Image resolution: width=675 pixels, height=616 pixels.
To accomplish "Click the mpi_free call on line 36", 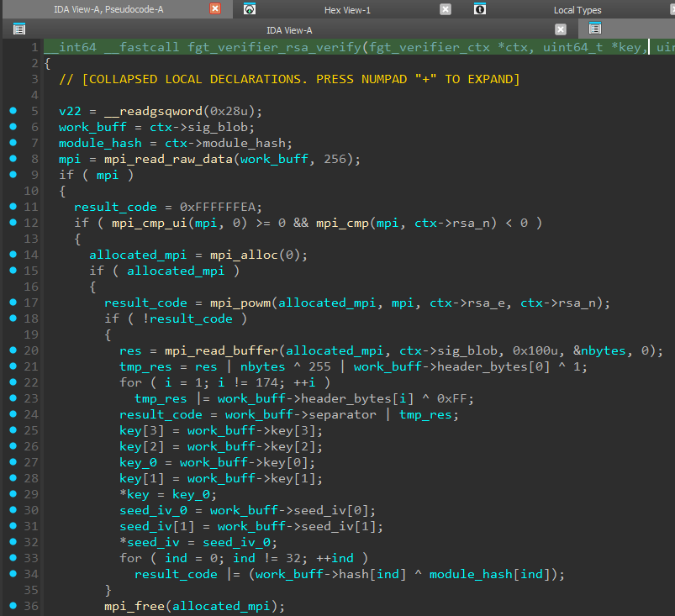I will [134, 606].
